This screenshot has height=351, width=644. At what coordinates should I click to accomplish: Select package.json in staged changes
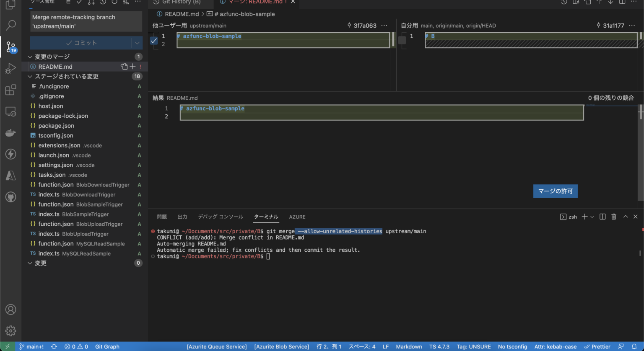click(56, 126)
